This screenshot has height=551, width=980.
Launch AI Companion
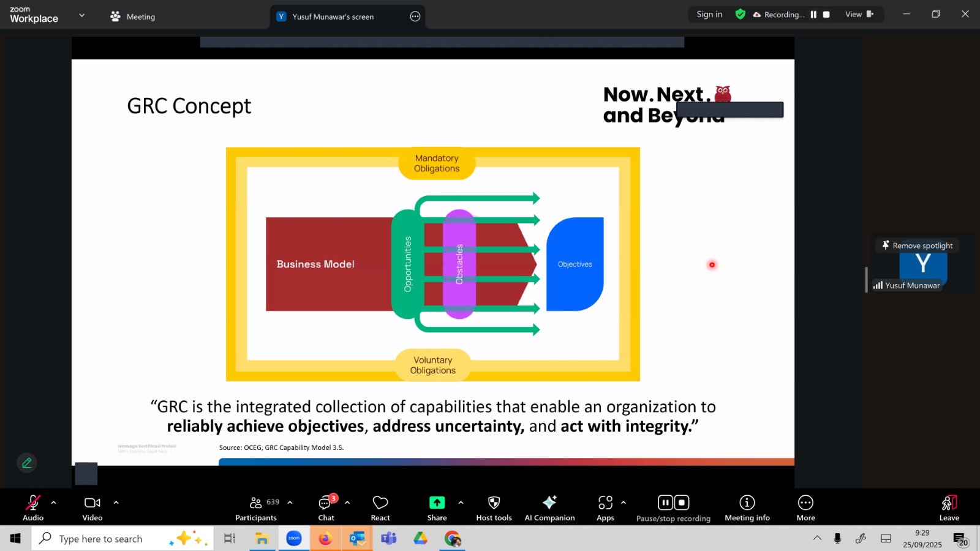(x=549, y=507)
